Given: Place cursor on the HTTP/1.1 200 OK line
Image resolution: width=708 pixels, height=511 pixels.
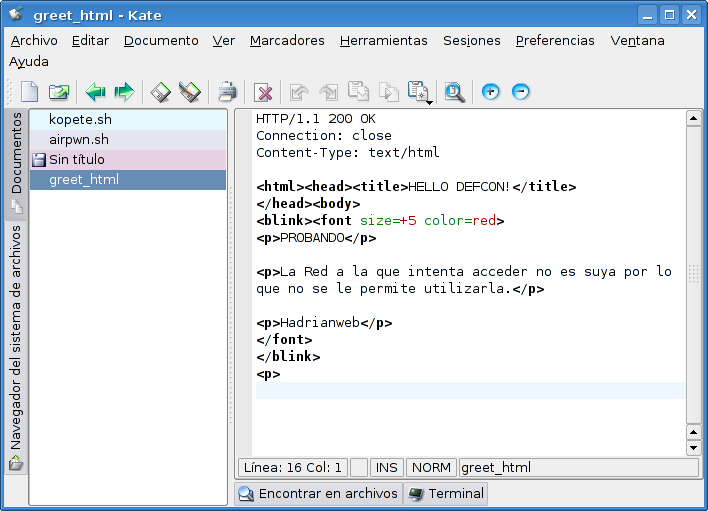Looking at the screenshot, I should [316, 119].
